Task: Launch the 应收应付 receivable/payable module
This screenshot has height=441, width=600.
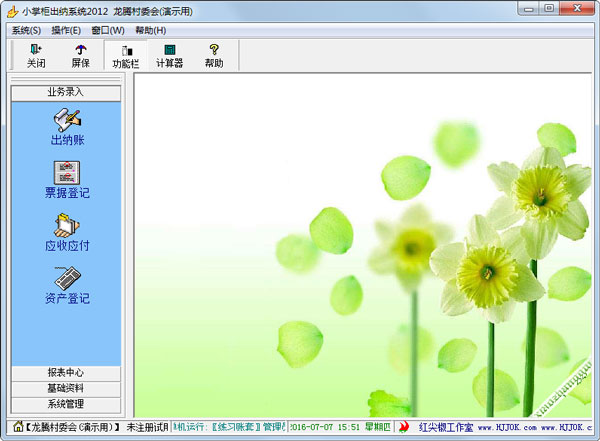Action: 67,232
